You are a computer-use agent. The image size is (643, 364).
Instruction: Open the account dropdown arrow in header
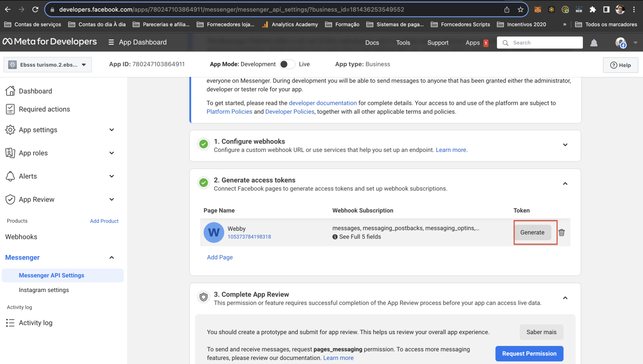635,42
